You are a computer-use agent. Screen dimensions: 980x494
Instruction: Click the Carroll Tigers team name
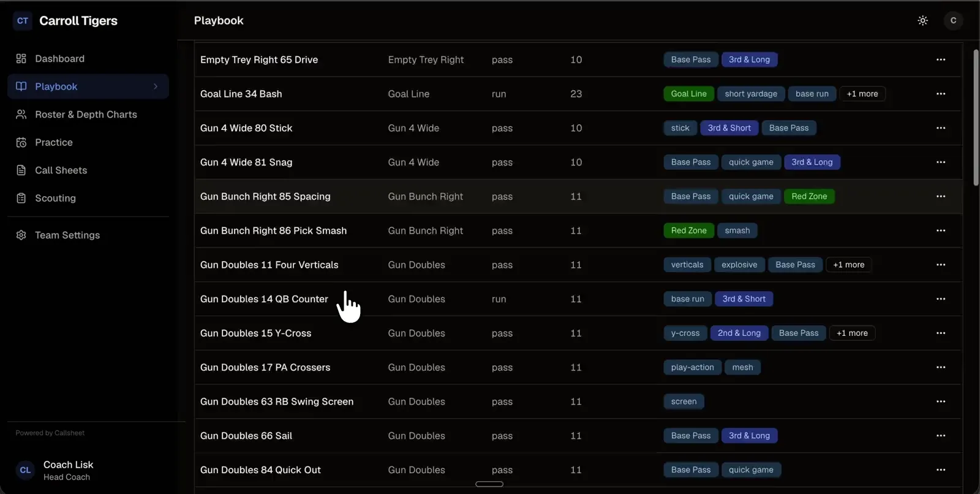click(x=78, y=21)
